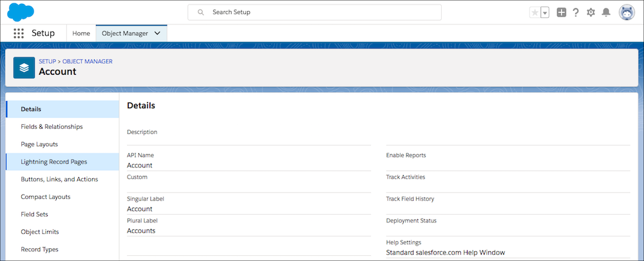644x261 pixels.
Task: Follow the SETUP breadcrumb link
Action: (47, 61)
